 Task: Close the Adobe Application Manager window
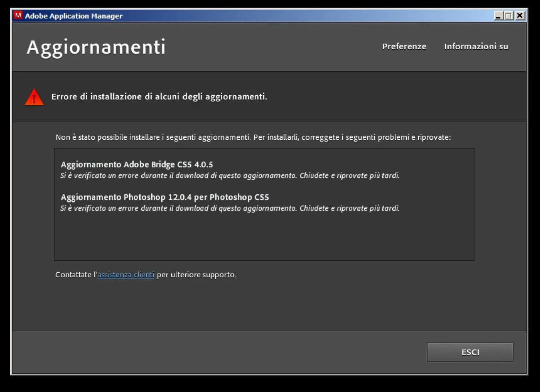coord(520,16)
